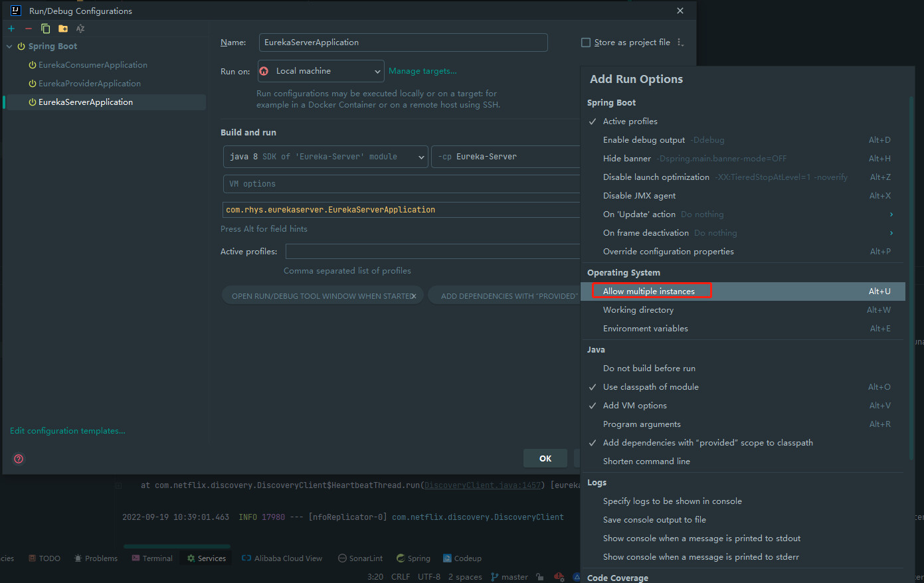Choose Do not build before run
924x583 pixels.
pyautogui.click(x=743, y=369)
